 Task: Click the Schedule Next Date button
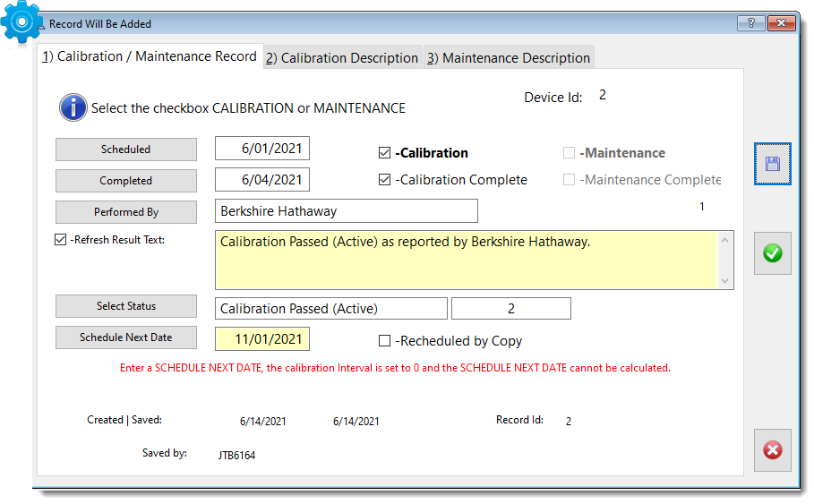tap(126, 337)
